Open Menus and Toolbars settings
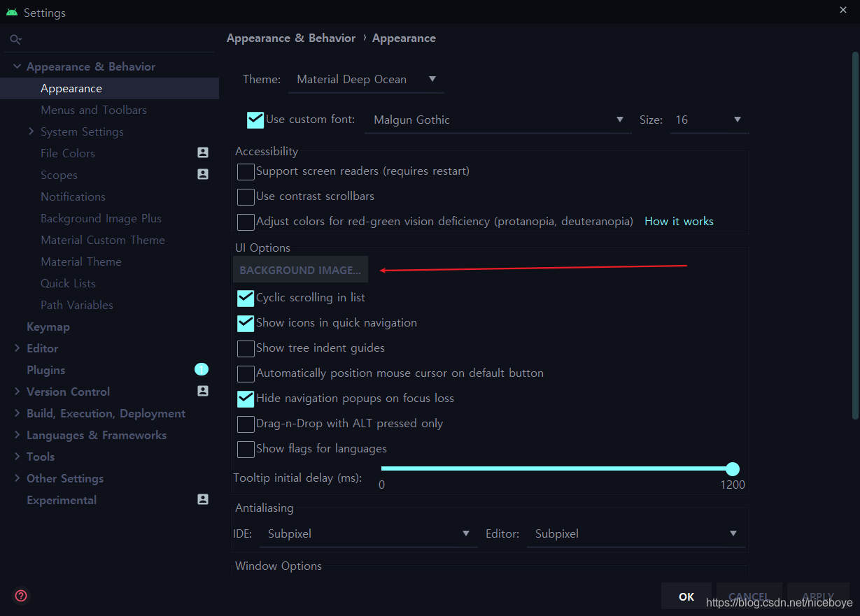 [x=94, y=110]
